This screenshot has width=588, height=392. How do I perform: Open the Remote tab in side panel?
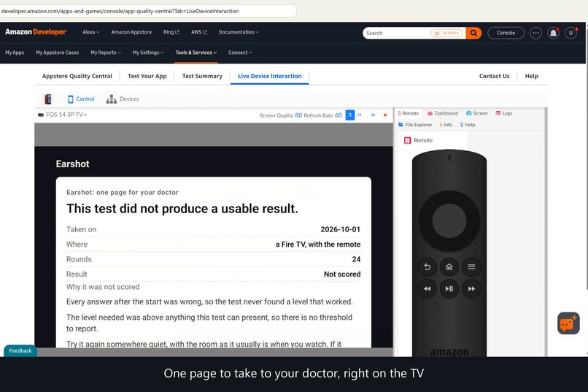click(x=409, y=113)
